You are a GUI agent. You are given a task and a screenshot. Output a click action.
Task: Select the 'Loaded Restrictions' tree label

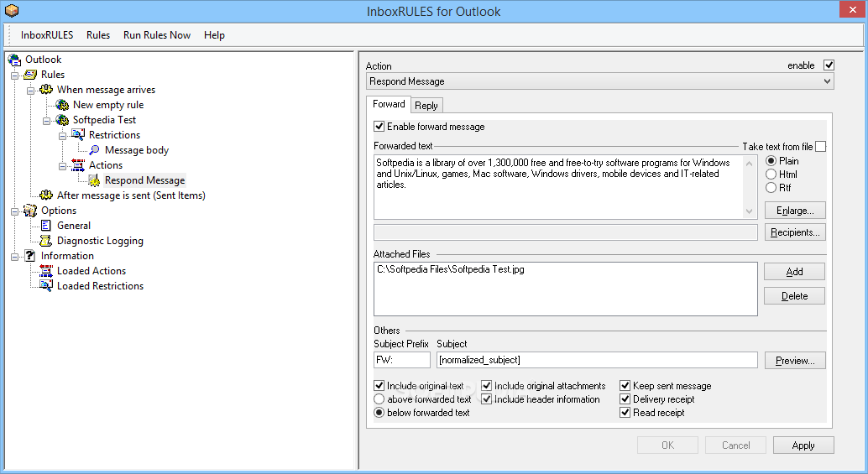(x=100, y=286)
